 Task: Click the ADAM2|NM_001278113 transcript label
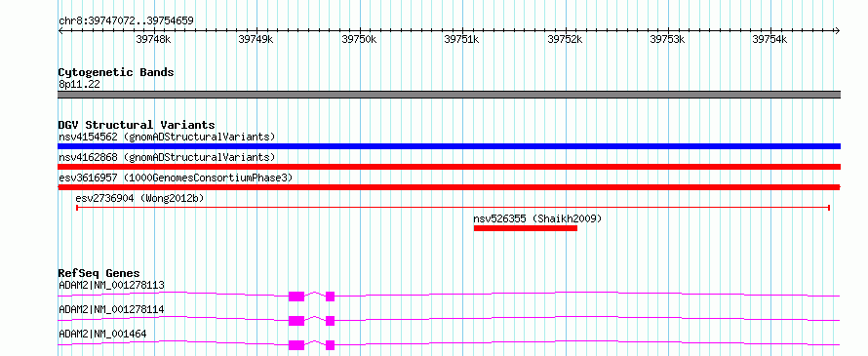point(111,285)
